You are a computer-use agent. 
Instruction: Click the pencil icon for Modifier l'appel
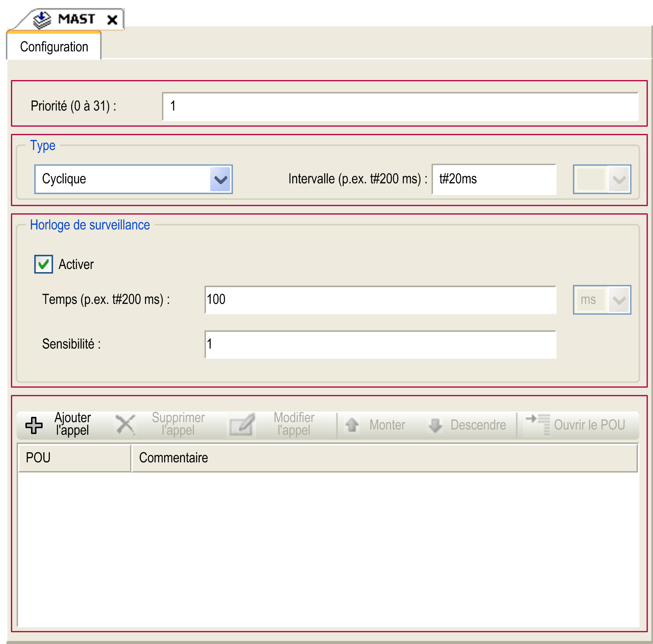[x=241, y=425]
